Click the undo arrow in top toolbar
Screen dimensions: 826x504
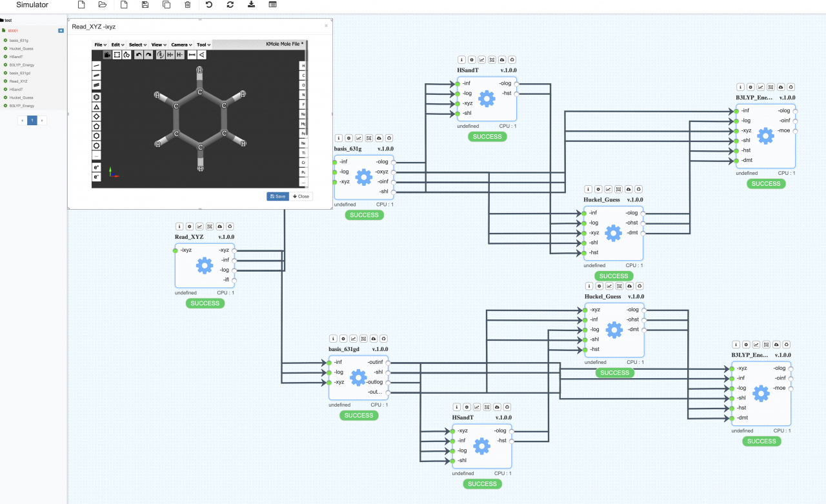(x=209, y=5)
